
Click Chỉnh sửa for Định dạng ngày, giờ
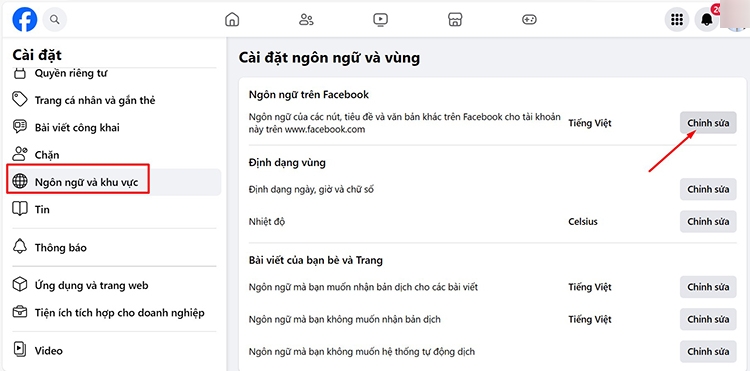[x=708, y=189]
